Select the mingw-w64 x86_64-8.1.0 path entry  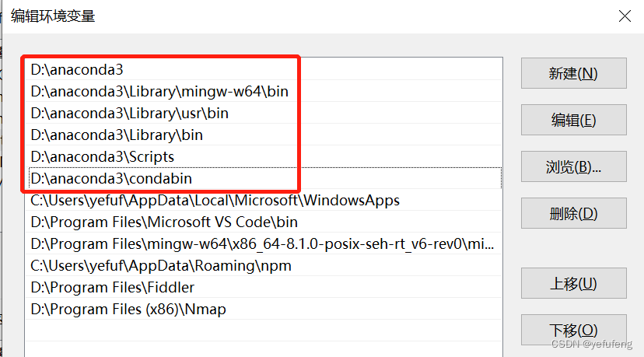click(264, 243)
